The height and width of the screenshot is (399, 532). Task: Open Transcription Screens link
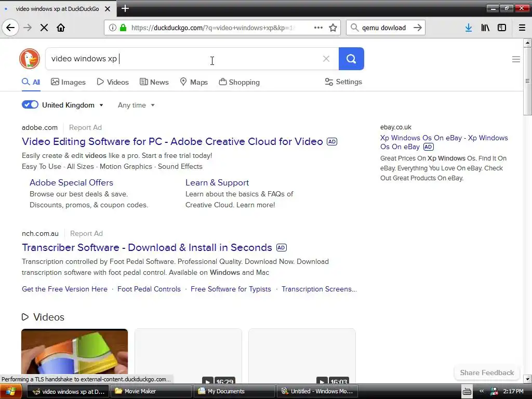[319, 289]
